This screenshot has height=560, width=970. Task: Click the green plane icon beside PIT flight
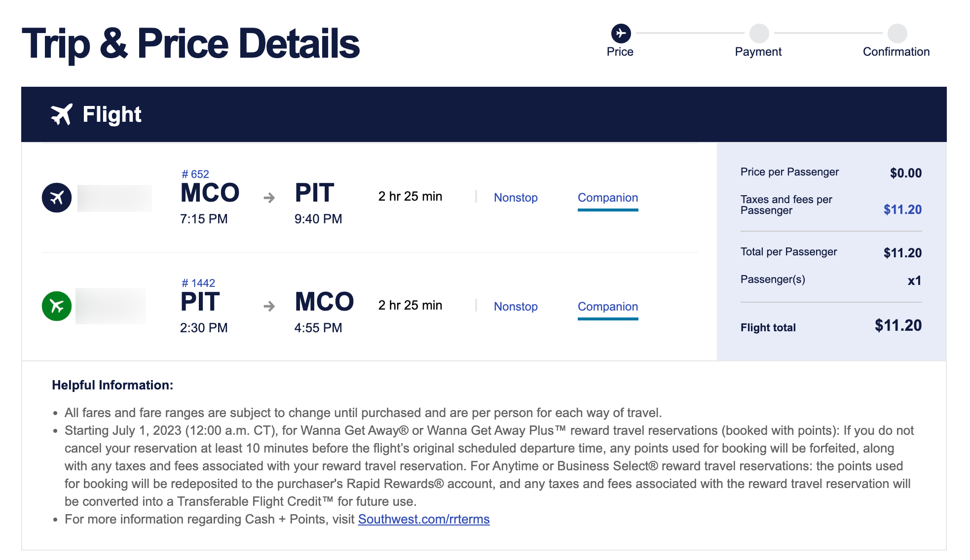point(57,305)
